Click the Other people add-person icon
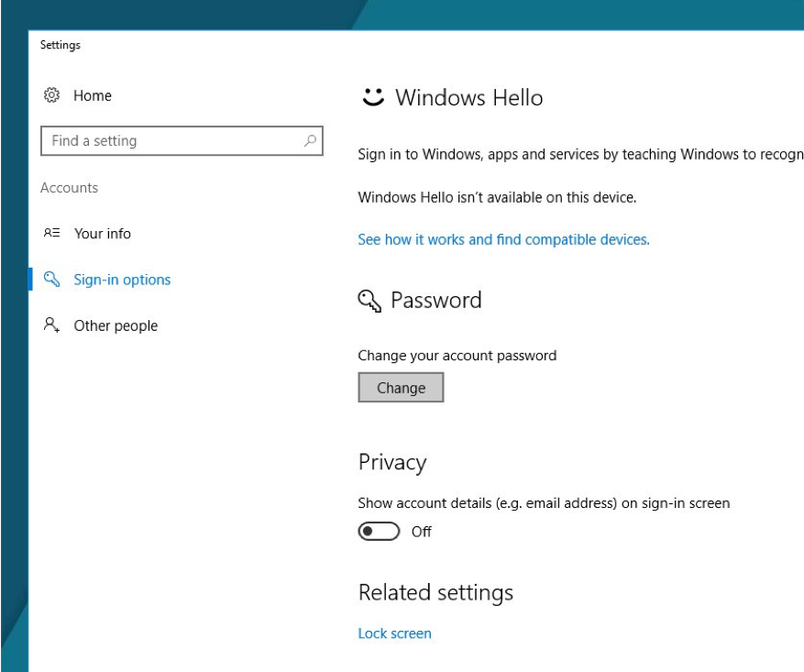 (51, 325)
